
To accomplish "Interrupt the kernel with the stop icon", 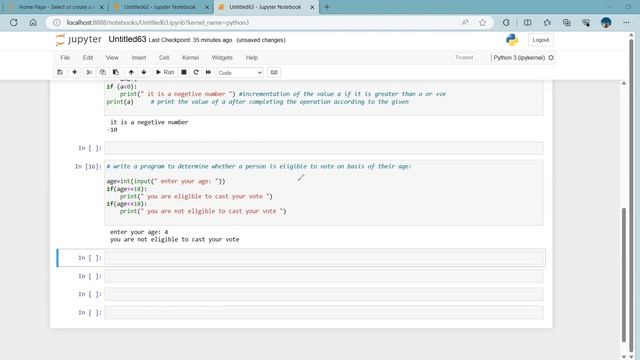I will (x=184, y=72).
